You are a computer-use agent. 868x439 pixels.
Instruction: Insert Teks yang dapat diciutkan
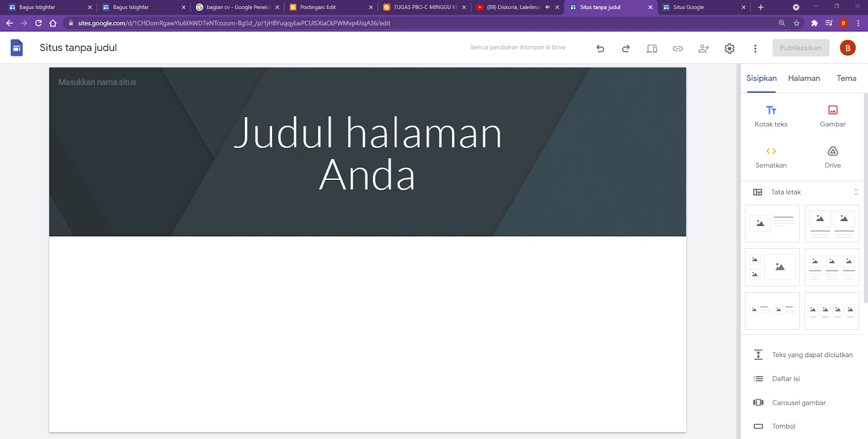[802, 355]
